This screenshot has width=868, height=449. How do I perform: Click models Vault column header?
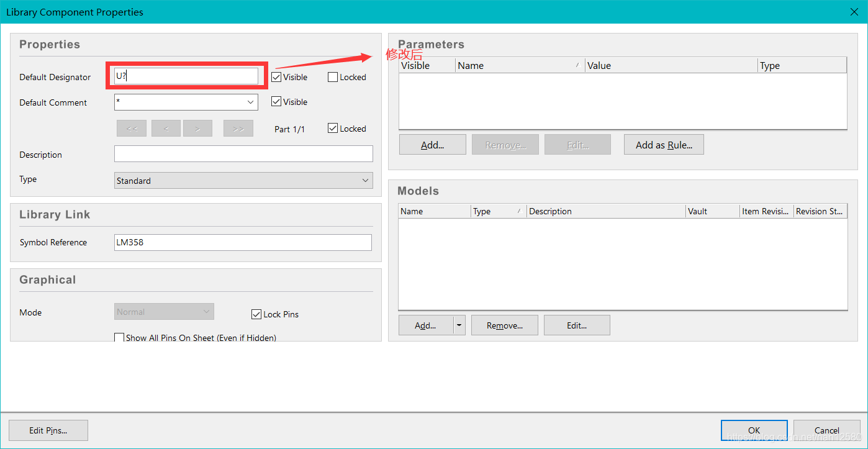(713, 211)
